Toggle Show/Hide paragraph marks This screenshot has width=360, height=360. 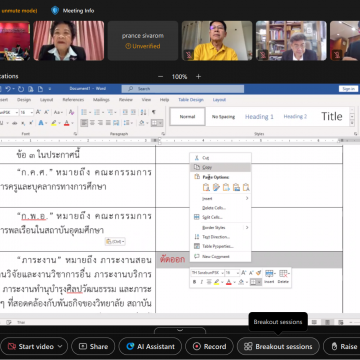click(x=153, y=112)
